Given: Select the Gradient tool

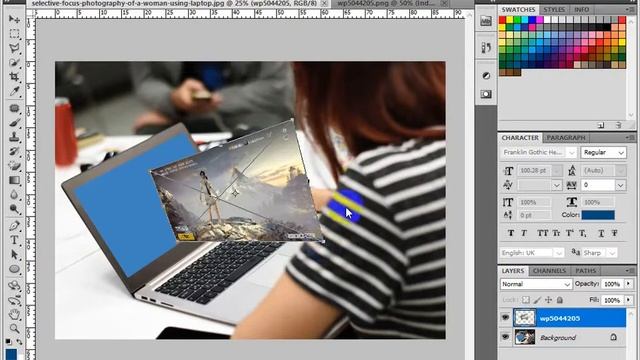Looking at the screenshot, I should tap(14, 180).
